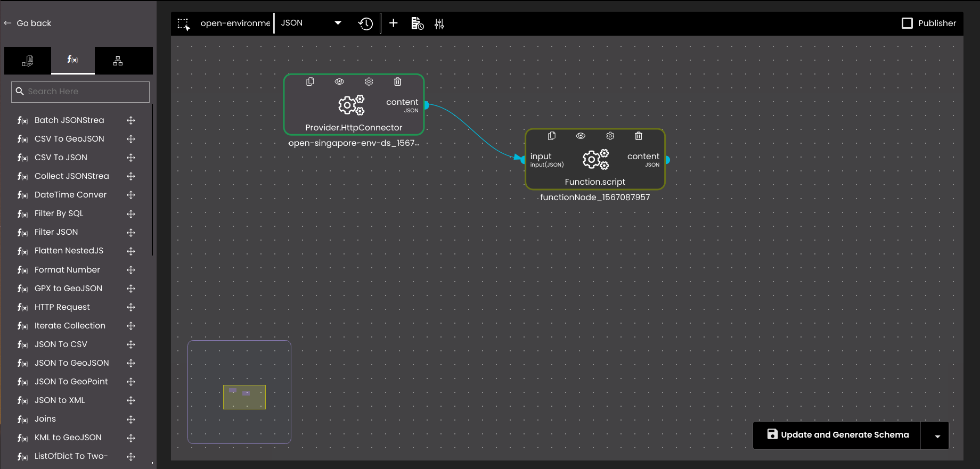980x469 pixels.
Task: Click move handle for Format Number function
Action: coord(131,270)
